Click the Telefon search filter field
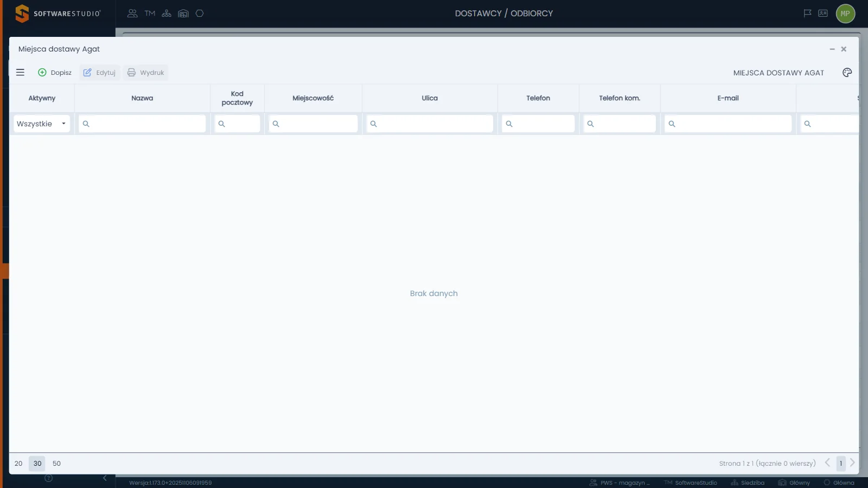Screen dimensions: 868x488 tap(538, 124)
